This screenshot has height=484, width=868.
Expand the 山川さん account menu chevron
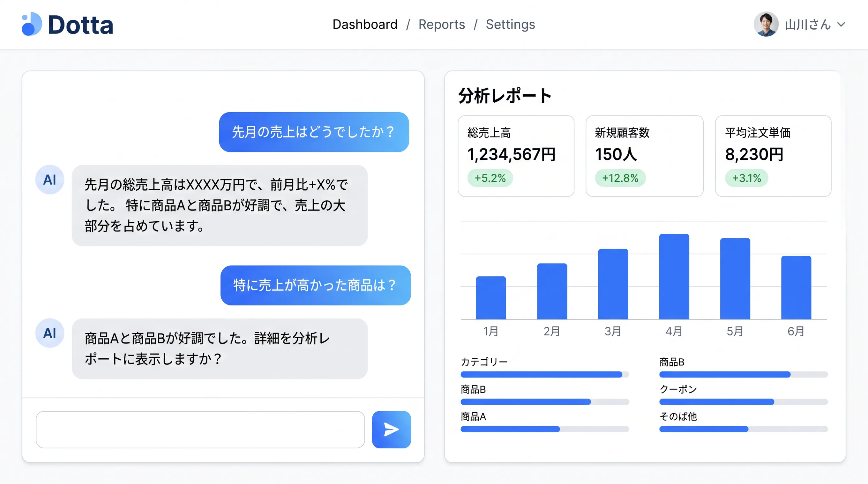tap(841, 25)
